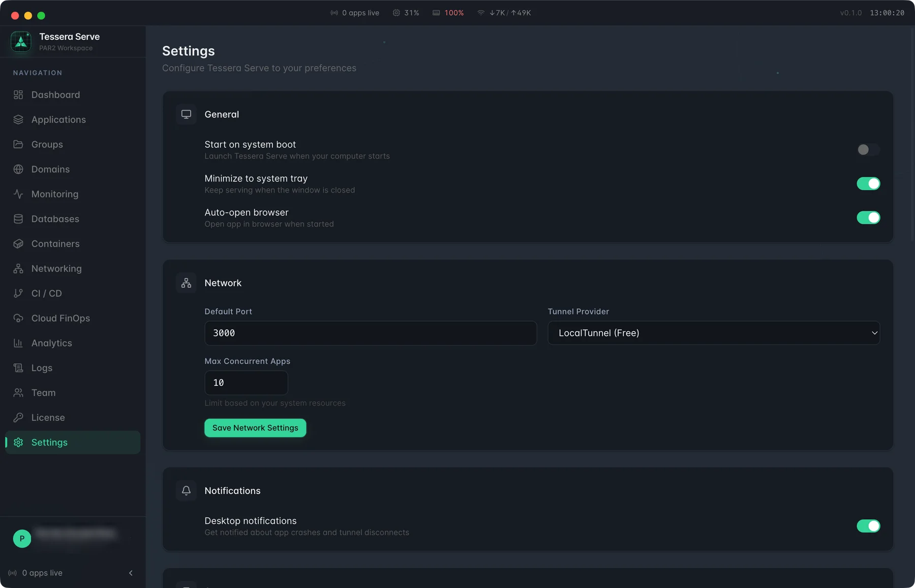Click the Settings gear icon
The height and width of the screenshot is (588, 915).
pyautogui.click(x=18, y=443)
